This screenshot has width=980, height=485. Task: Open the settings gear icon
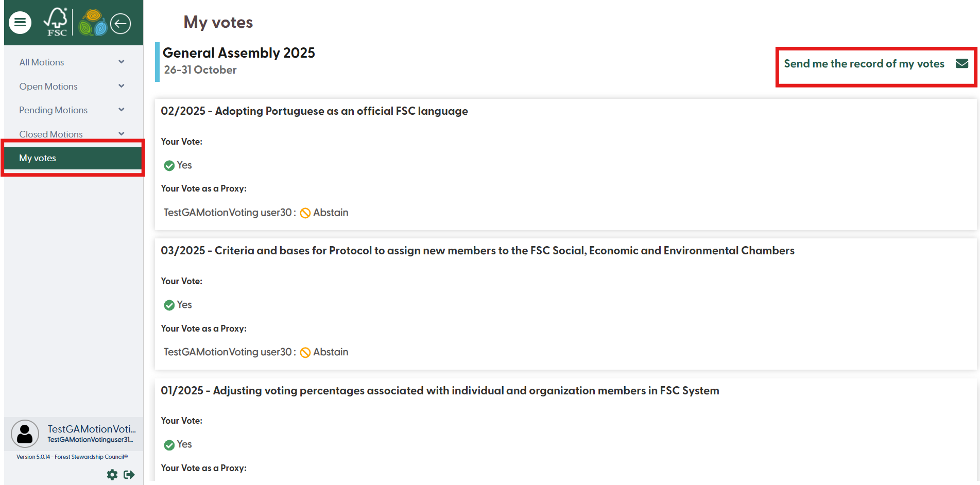pyautogui.click(x=112, y=474)
